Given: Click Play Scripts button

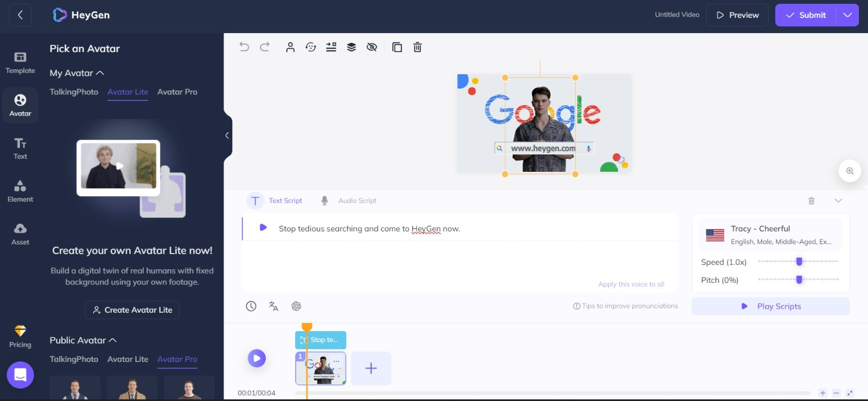Looking at the screenshot, I should pos(770,306).
